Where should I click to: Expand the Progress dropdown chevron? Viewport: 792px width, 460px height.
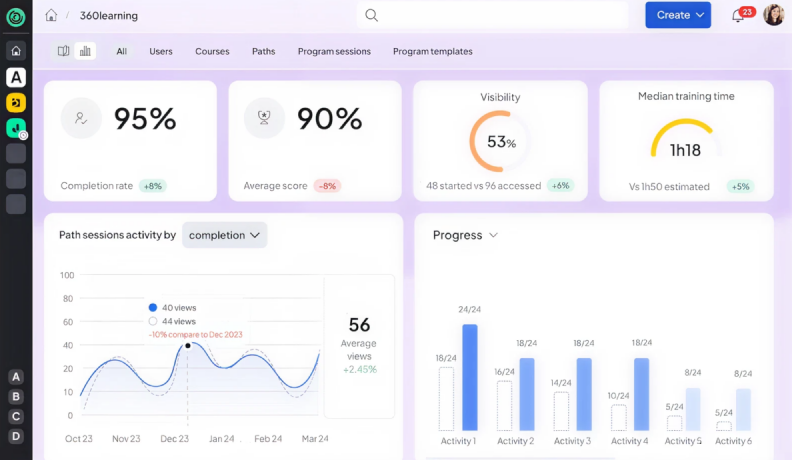(x=493, y=235)
